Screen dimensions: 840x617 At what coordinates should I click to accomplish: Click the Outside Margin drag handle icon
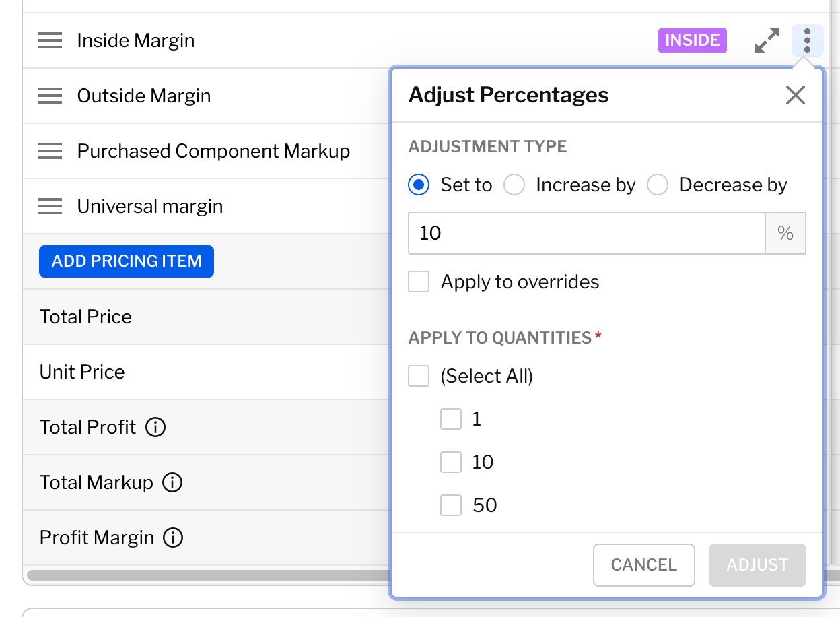coord(50,96)
